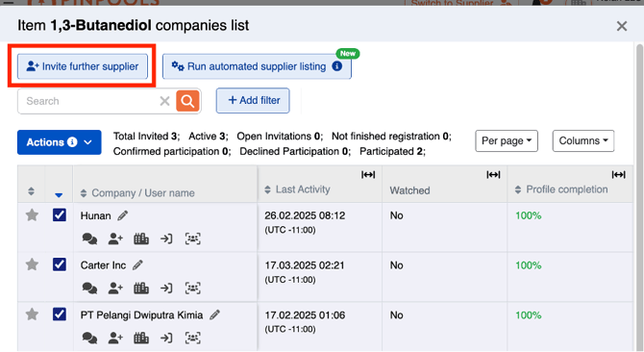Favorite Carter Inc with star icon
This screenshot has width=644, height=352.
(32, 264)
